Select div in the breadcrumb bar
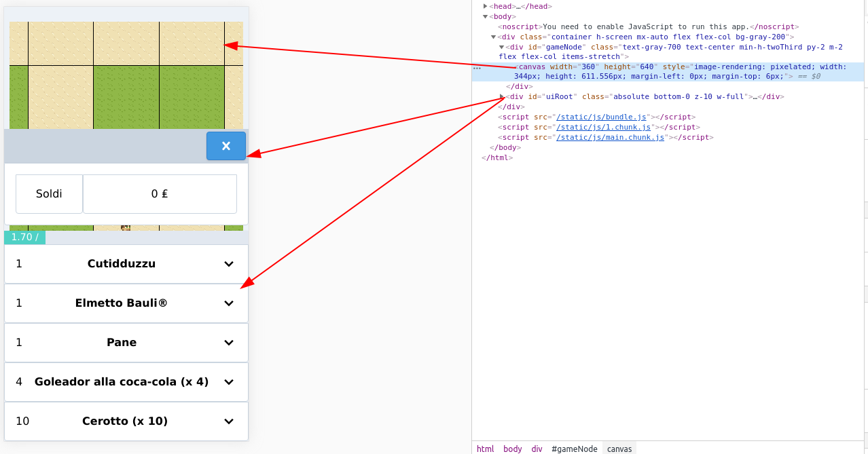 click(x=537, y=449)
